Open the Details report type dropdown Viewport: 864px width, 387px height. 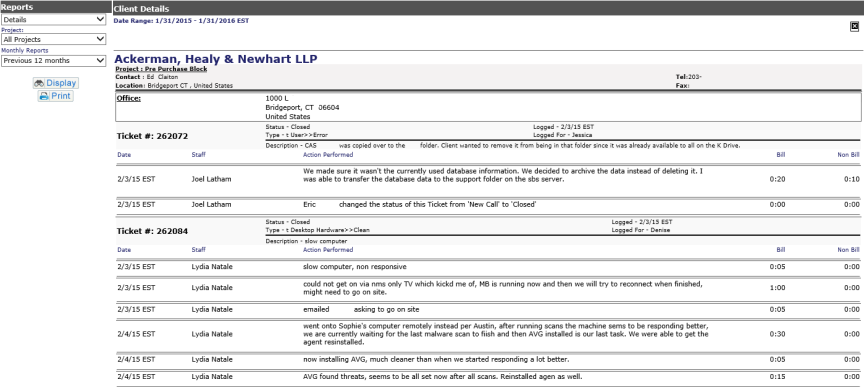53,19
